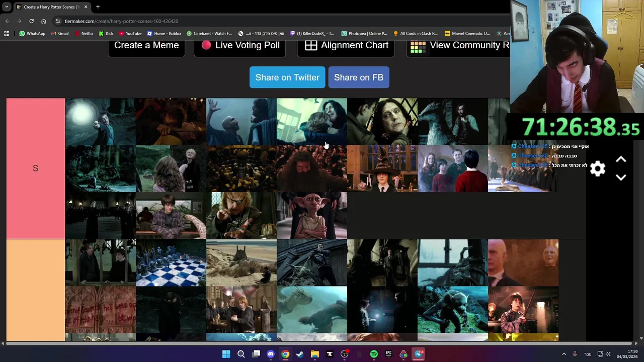Close the Create a Harry Potter Scenes tab
Screen dimensions: 644x362
[x=86, y=7]
